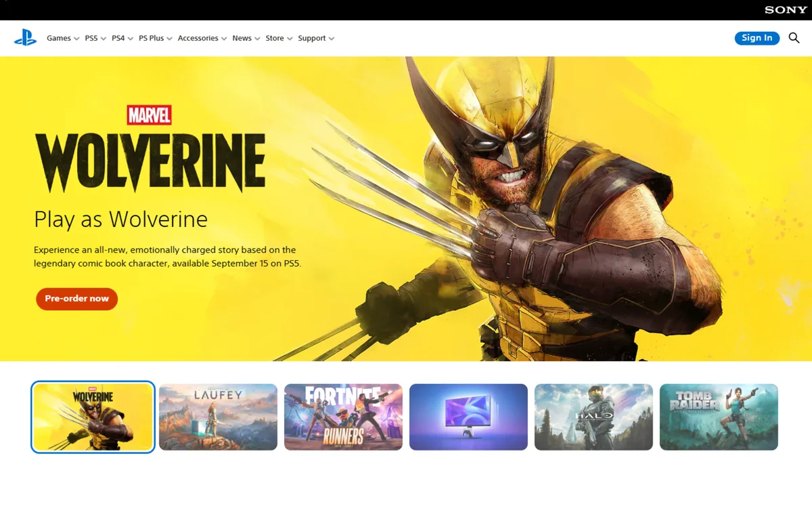Open the PS Plus menu
This screenshot has height=508, width=812.
156,39
